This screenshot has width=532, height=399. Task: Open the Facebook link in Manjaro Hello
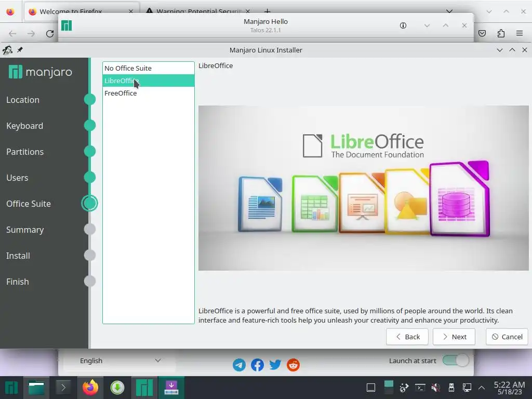point(257,365)
